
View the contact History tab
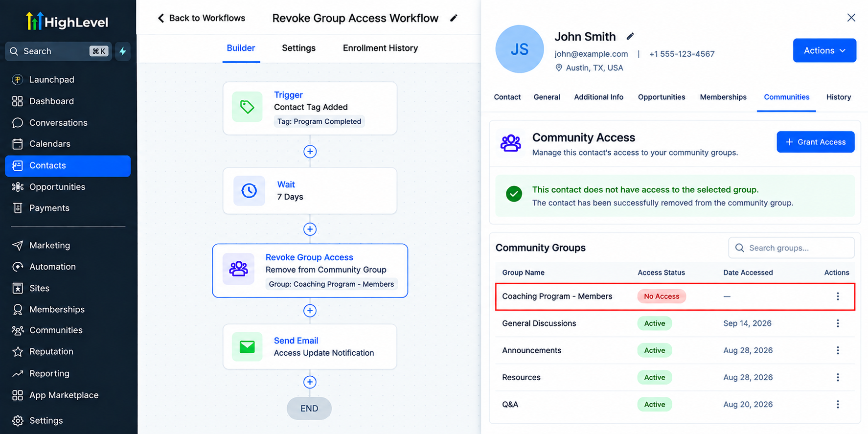pyautogui.click(x=839, y=97)
